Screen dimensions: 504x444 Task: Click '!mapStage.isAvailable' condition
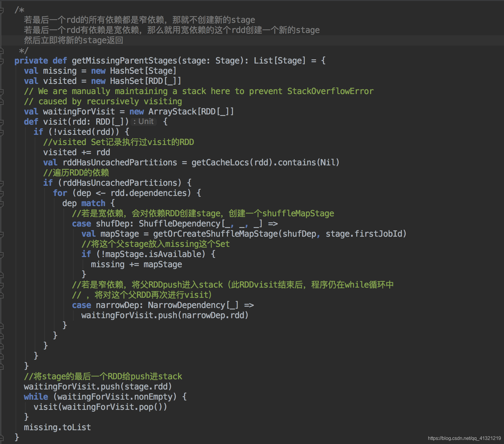click(151, 254)
